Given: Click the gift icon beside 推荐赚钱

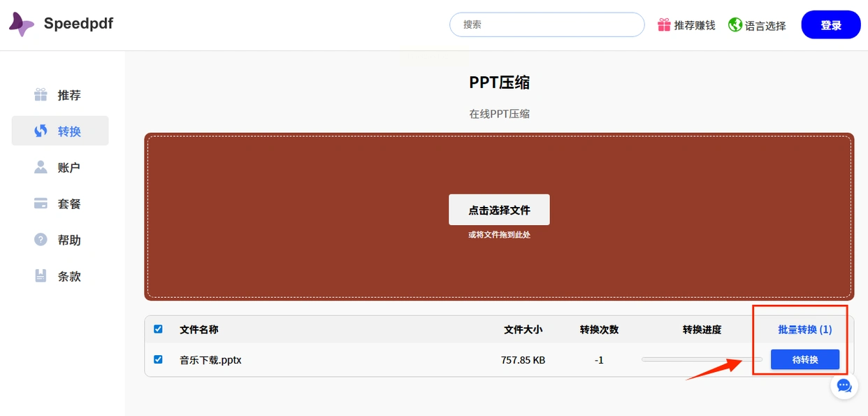Looking at the screenshot, I should point(664,25).
